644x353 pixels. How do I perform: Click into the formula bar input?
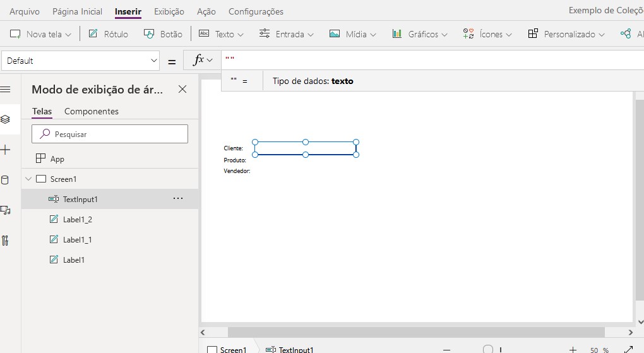pyautogui.click(x=431, y=60)
